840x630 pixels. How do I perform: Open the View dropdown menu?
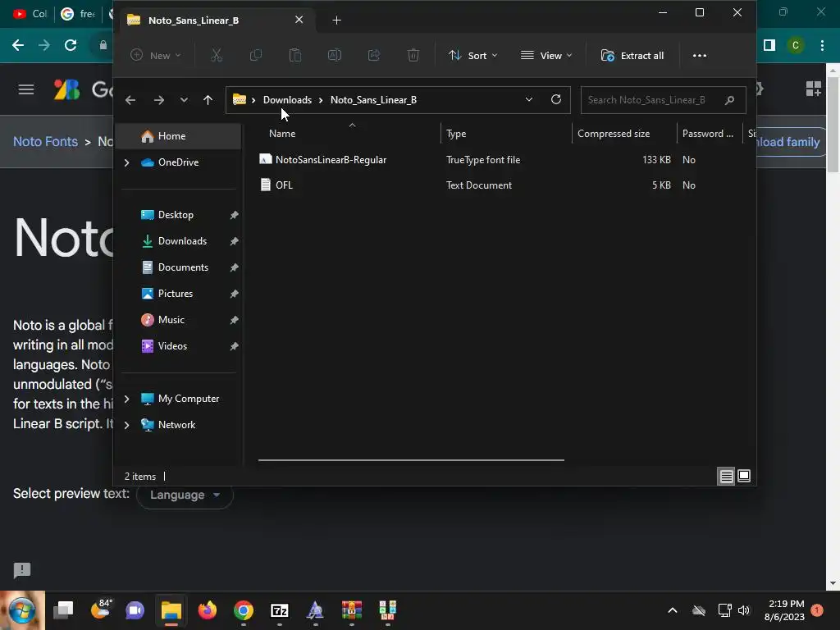[x=546, y=55]
